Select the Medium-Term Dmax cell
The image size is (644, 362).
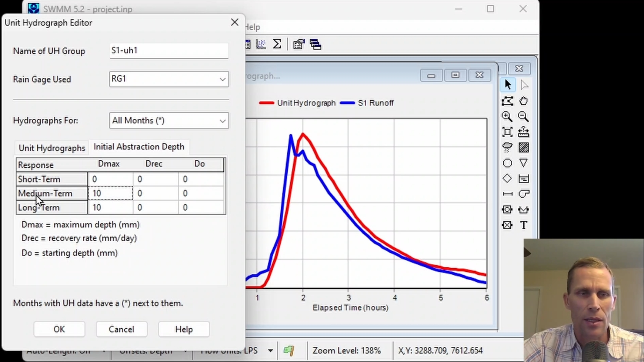pos(110,193)
